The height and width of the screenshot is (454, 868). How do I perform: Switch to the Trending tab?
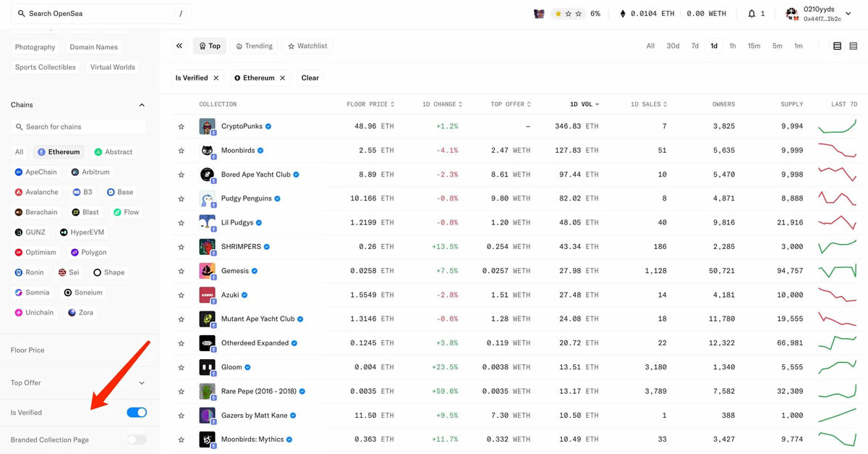pos(254,45)
